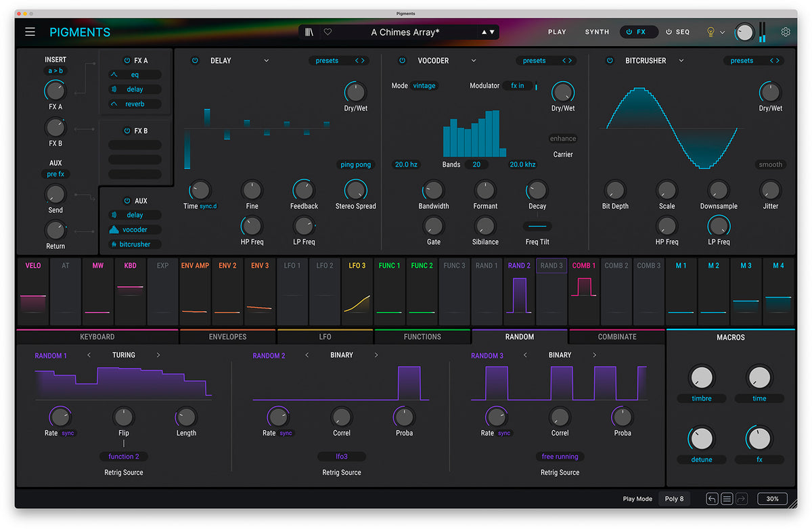The width and height of the screenshot is (812, 529).
Task: Open Play Mode Poly 8 dropdown
Action: pyautogui.click(x=674, y=499)
